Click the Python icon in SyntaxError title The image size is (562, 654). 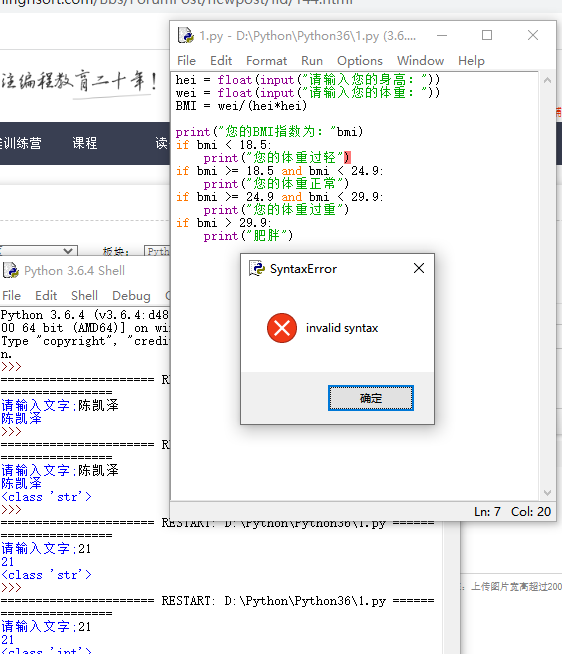257,268
